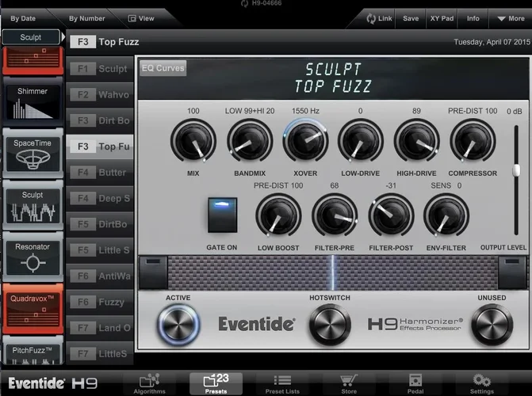This screenshot has height=396, width=532.
Task: Select the F4 Butter preset
Action: [100, 172]
